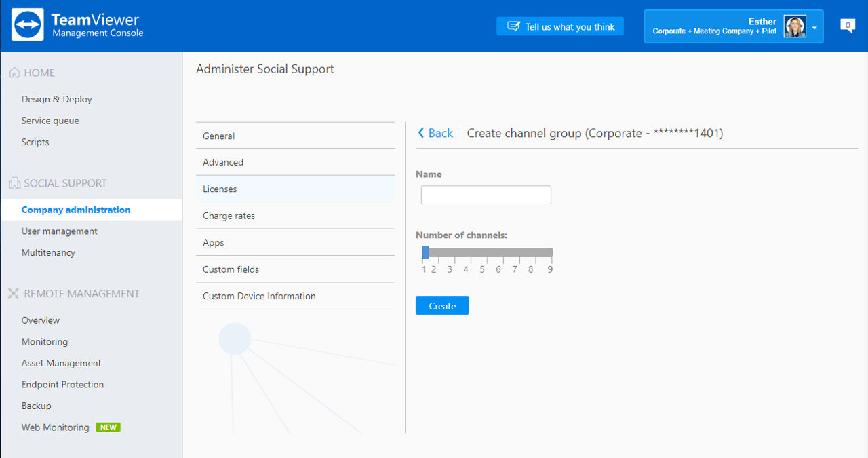Viewport: 868px width, 458px height.
Task: Click the Remote Management section icon
Action: pyautogui.click(x=14, y=294)
